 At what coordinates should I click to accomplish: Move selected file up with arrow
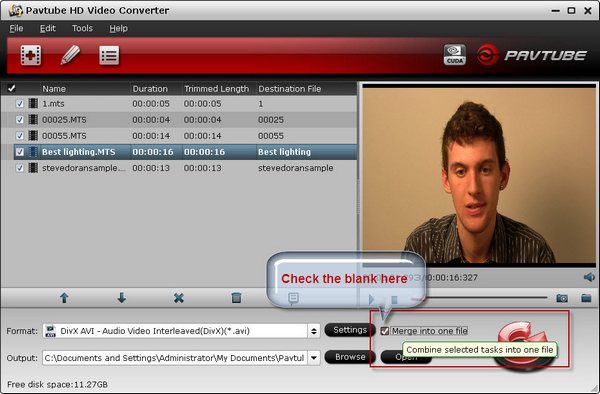coord(64,298)
